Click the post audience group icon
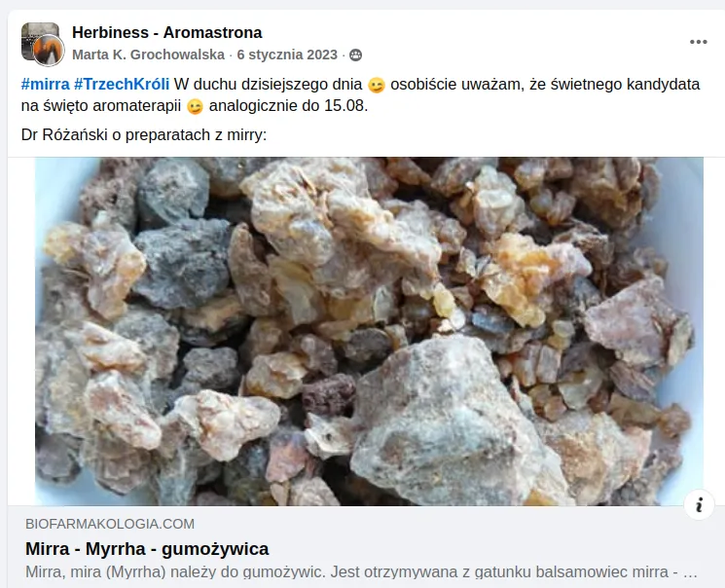The height and width of the screenshot is (588, 725). 355,55
